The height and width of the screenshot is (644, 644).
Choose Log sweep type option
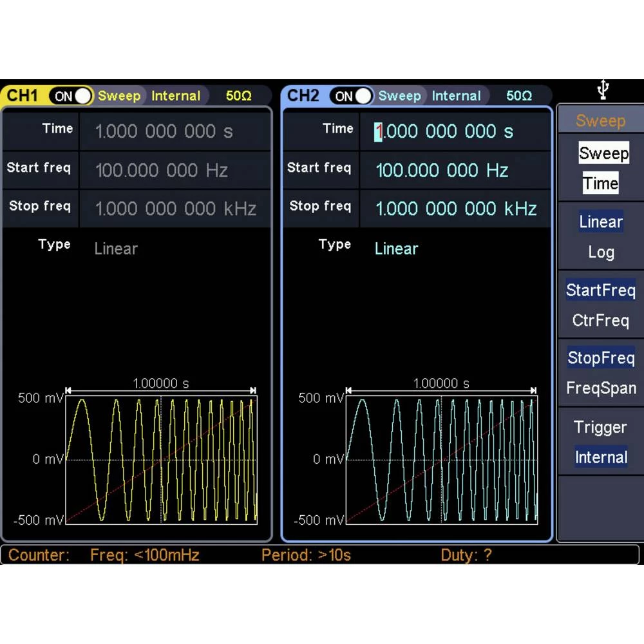coord(600,252)
